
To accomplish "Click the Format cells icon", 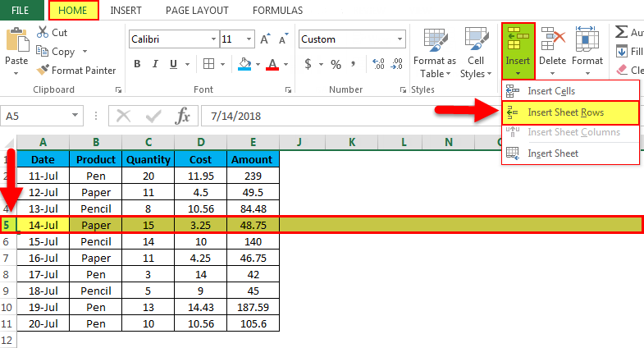I will (587, 39).
